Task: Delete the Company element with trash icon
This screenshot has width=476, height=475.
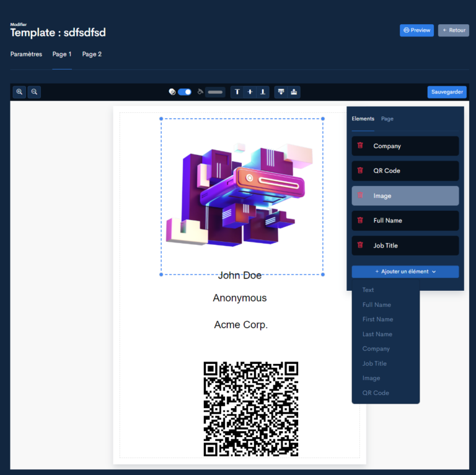Action: click(x=360, y=146)
